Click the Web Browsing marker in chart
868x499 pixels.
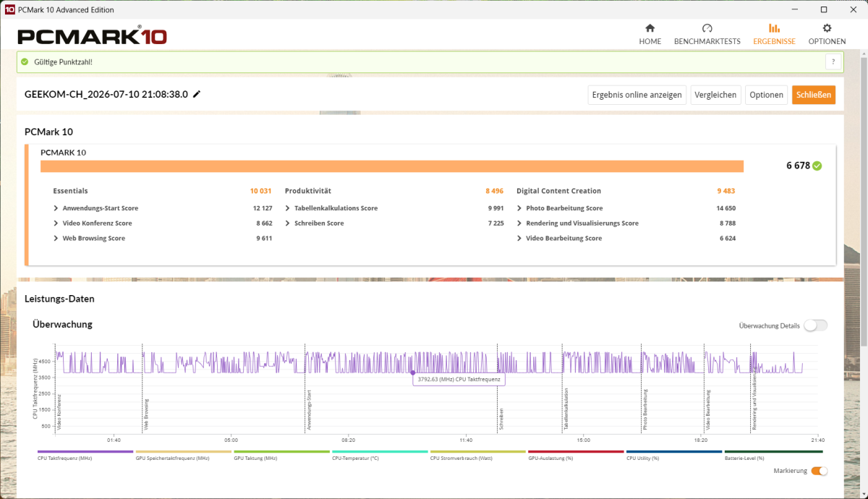(147, 415)
